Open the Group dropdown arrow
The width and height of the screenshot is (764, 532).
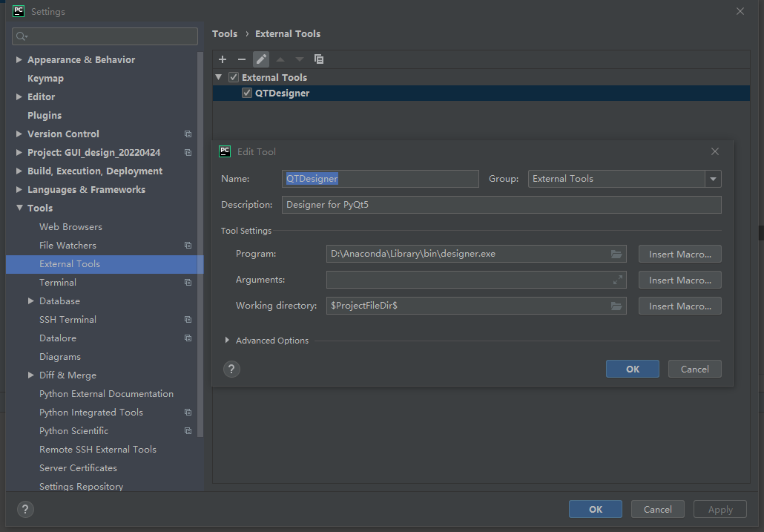point(713,179)
